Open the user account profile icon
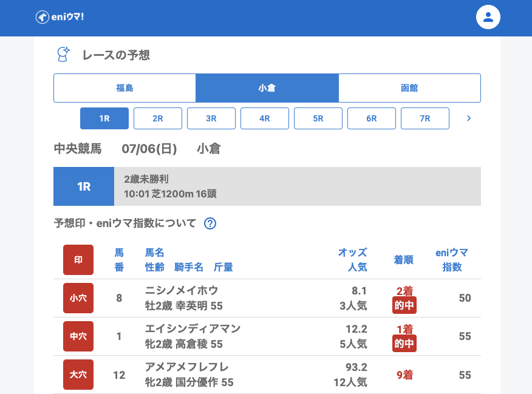The image size is (532, 394). point(488,17)
